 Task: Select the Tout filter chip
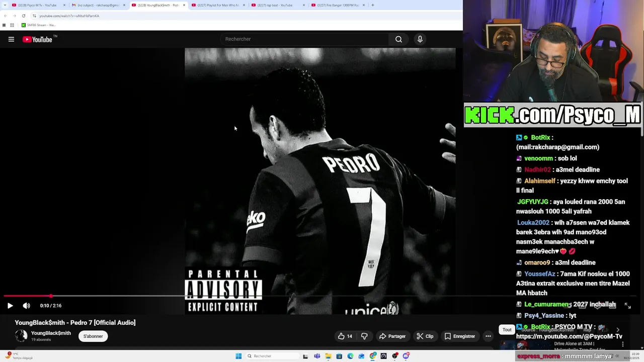pos(507,330)
